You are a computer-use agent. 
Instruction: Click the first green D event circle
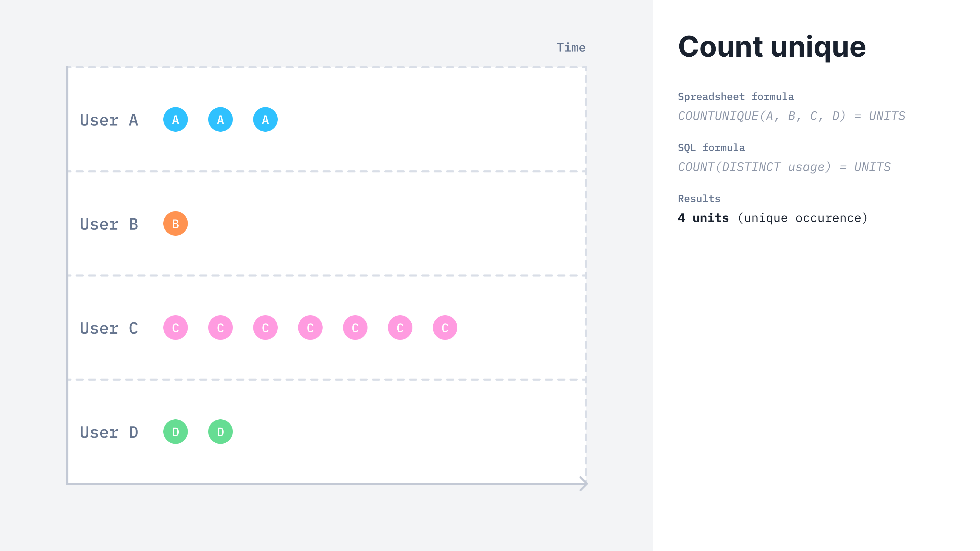click(175, 432)
